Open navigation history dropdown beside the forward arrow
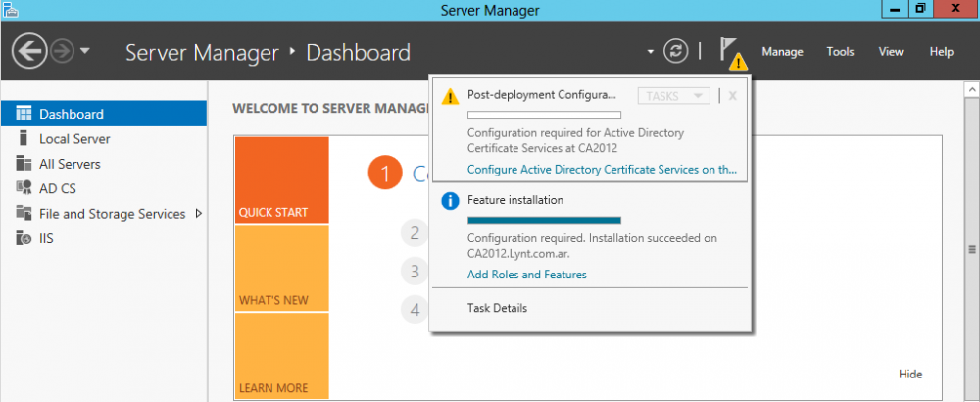980x402 pixels. tap(85, 51)
